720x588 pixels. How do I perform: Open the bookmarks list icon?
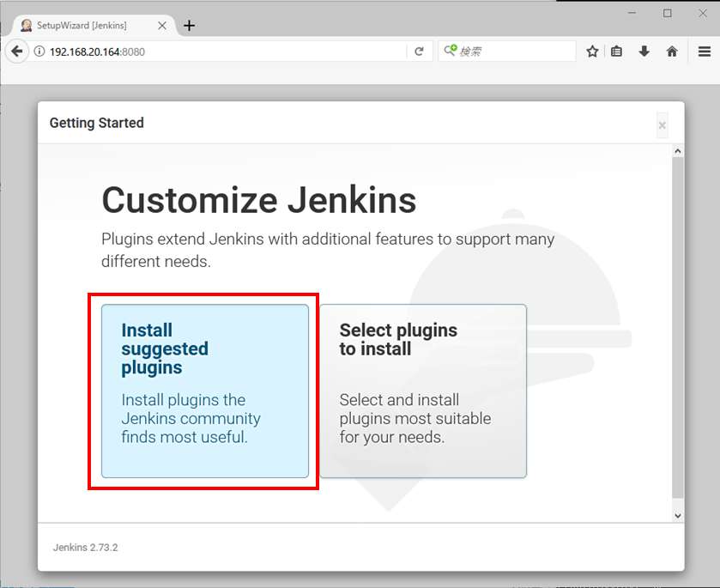(617, 52)
